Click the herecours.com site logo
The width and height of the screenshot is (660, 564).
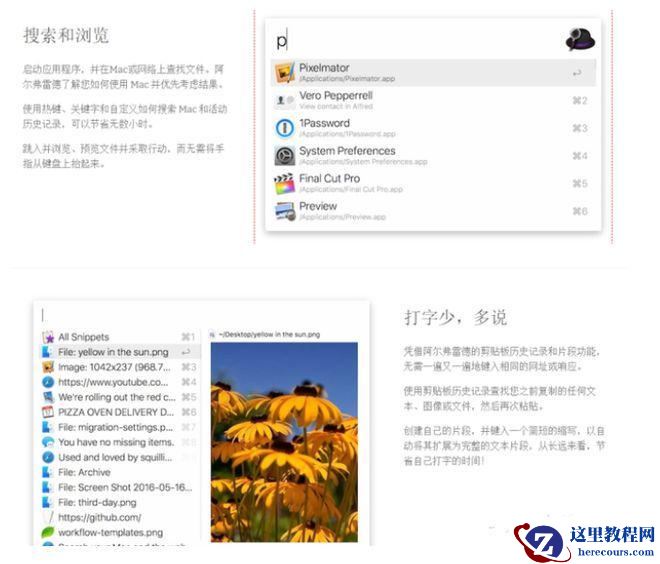584,541
